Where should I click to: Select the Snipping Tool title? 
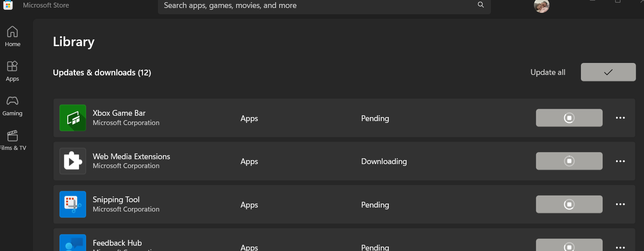(x=116, y=200)
